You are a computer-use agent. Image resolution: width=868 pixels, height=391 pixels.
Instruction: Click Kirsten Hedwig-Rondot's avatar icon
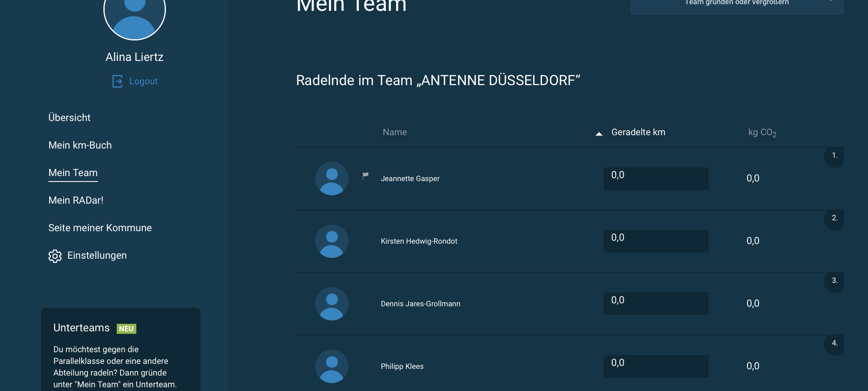(332, 241)
